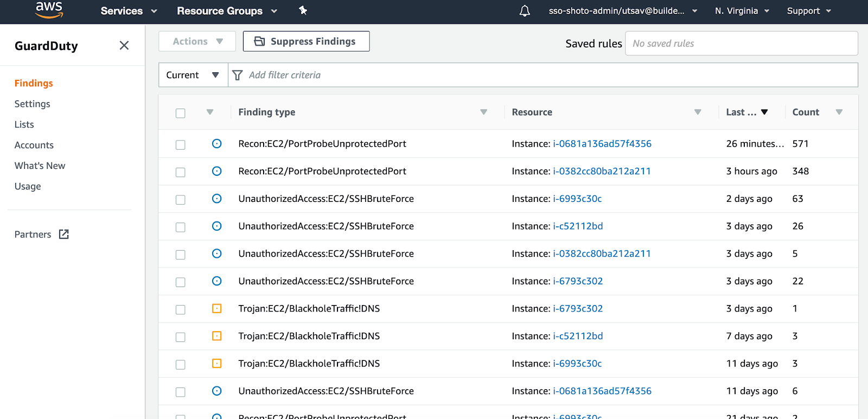
Task: Open the notifications bell
Action: coord(525,11)
